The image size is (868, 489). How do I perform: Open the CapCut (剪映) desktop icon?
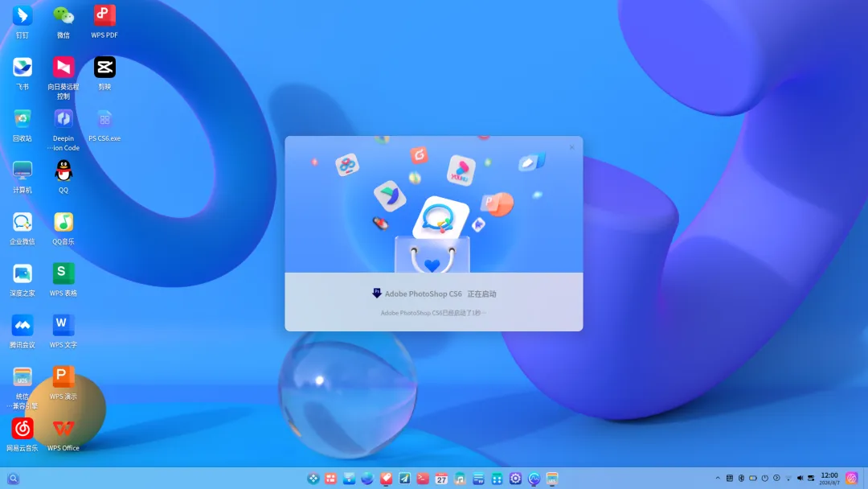[104, 67]
